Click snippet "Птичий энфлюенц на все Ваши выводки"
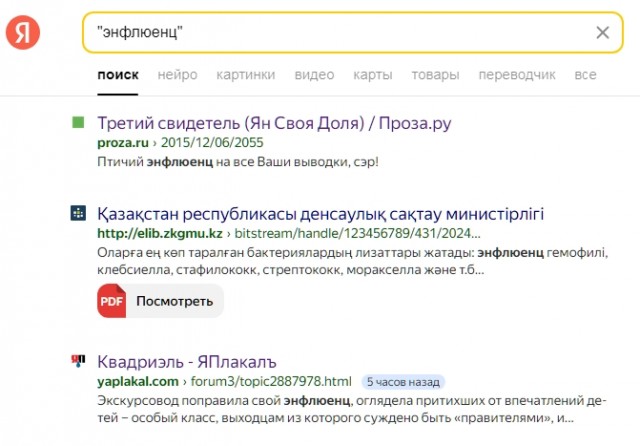 [x=238, y=162]
